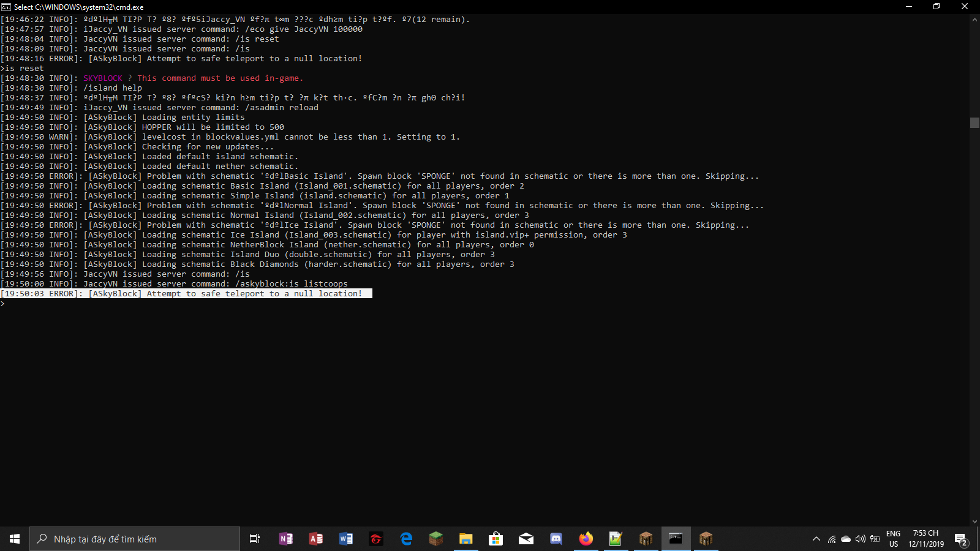Click the "/asadmin reload" command text

point(282,108)
